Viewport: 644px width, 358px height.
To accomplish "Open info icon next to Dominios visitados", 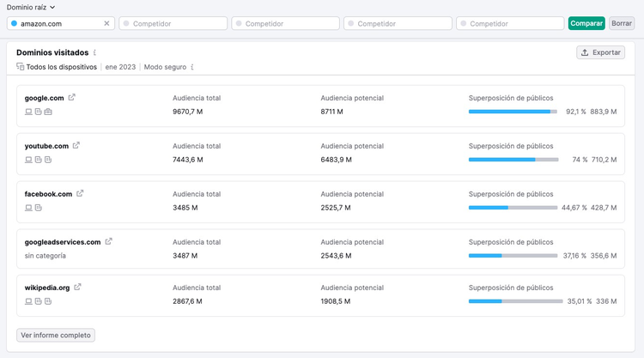I will [x=94, y=52].
